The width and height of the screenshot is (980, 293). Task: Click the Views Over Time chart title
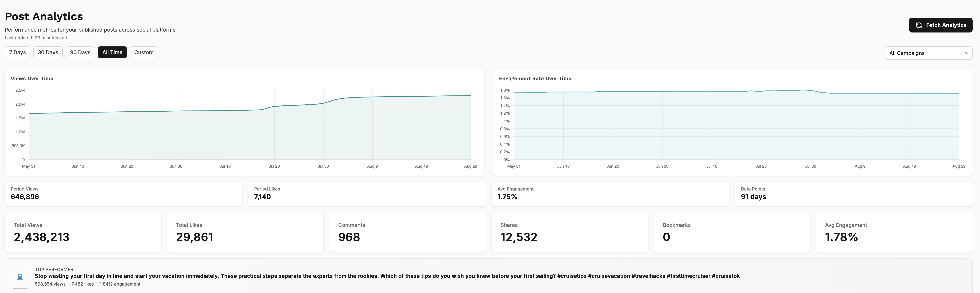click(32, 78)
